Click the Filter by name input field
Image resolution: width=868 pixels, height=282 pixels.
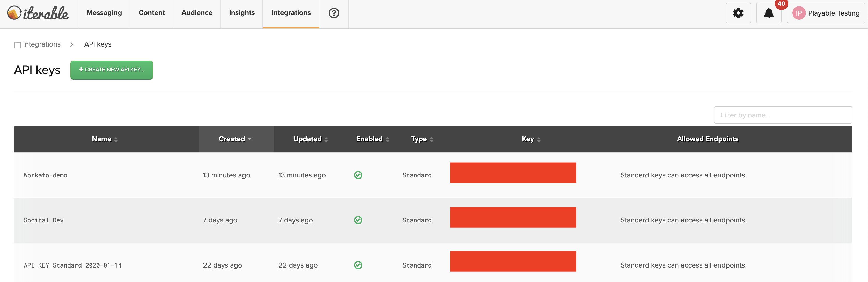pos(782,115)
